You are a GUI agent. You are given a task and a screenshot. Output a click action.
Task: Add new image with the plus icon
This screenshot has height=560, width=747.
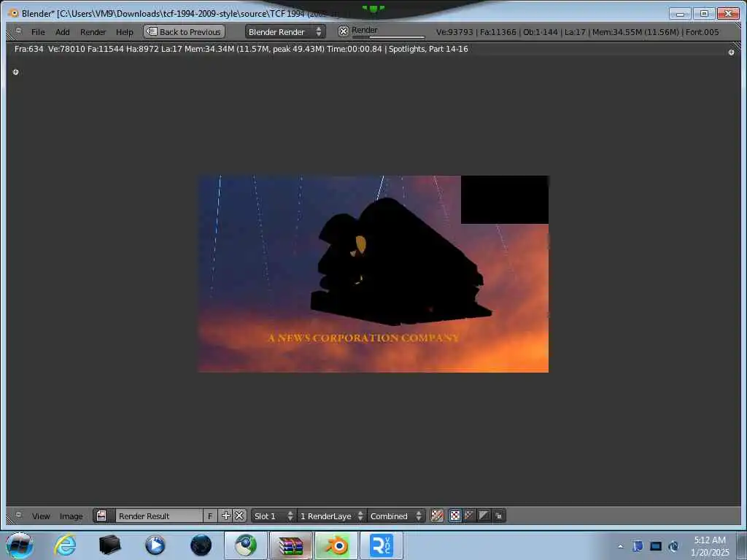point(226,516)
